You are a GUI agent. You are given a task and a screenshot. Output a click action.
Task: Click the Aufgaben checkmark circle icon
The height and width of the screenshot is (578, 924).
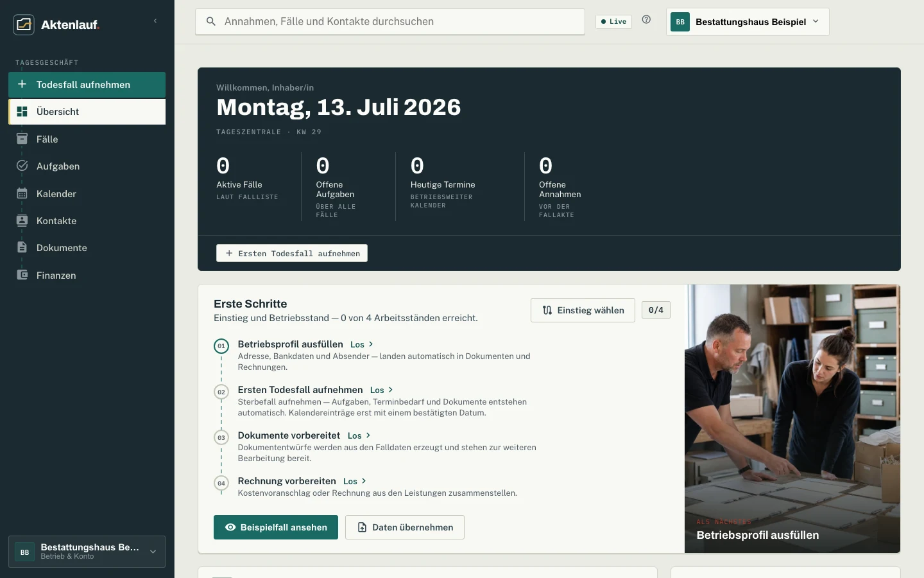[x=22, y=166]
